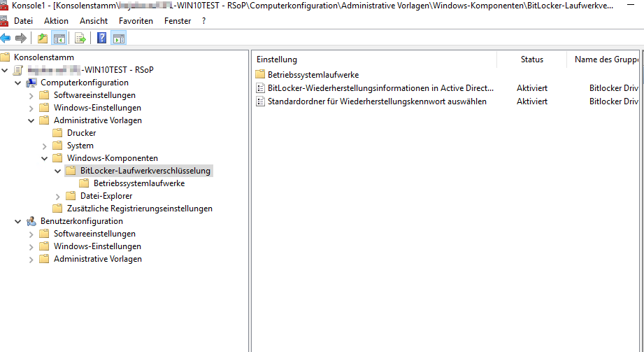The width and height of the screenshot is (644, 352).
Task: Collapse the WIN10TEST - RSoP root node
Action: coord(5,70)
